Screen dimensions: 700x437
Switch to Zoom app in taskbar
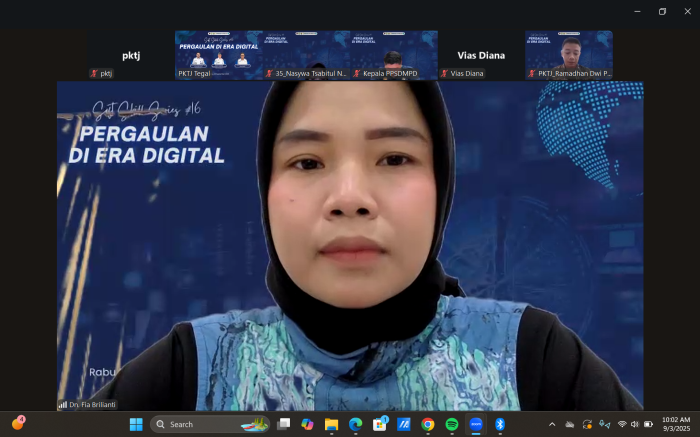click(x=476, y=424)
